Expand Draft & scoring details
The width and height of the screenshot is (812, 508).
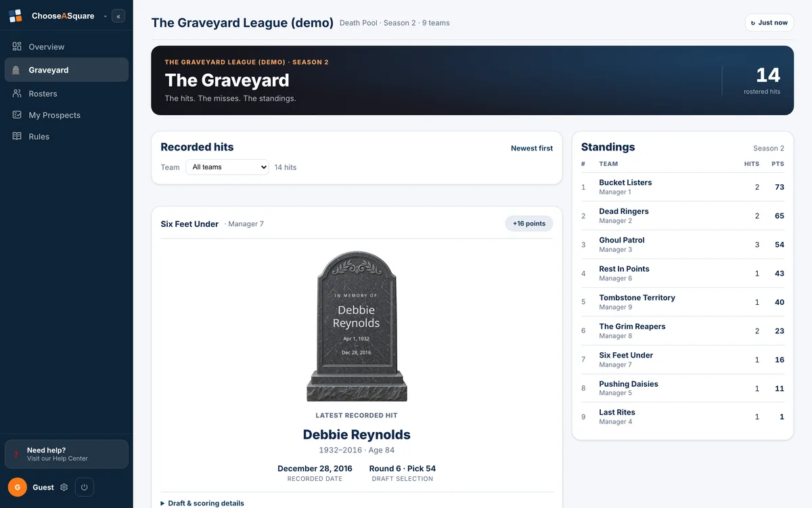coord(202,503)
